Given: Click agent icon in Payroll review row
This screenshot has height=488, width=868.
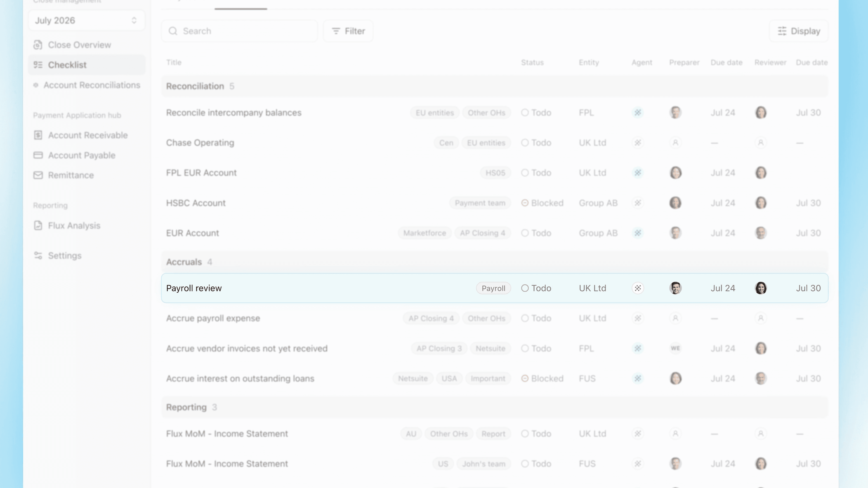Looking at the screenshot, I should click(x=638, y=288).
